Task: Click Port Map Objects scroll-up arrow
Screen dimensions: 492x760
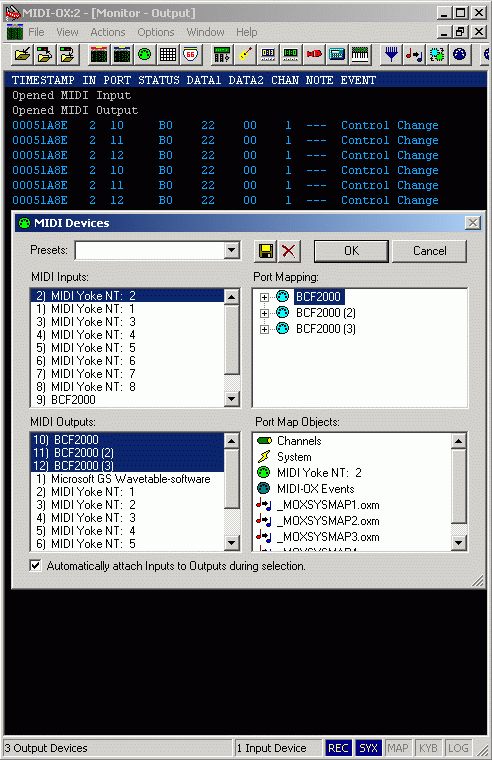Action: click(x=459, y=441)
